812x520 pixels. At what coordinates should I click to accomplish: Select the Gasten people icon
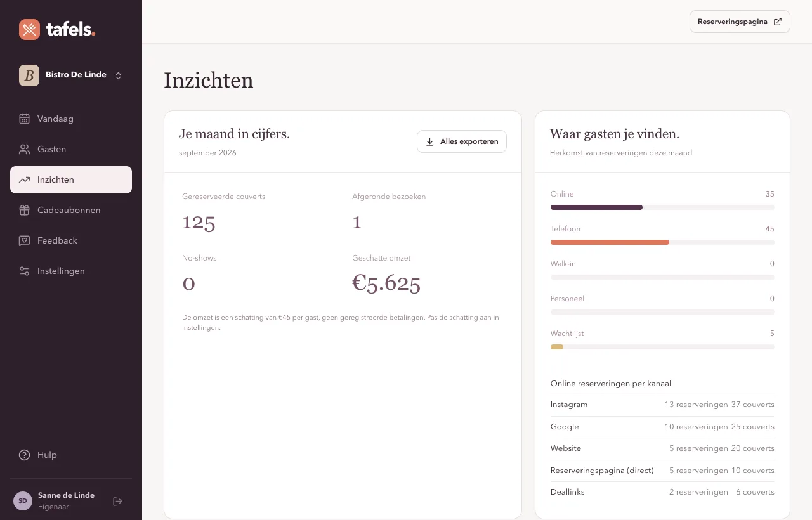[x=24, y=149]
